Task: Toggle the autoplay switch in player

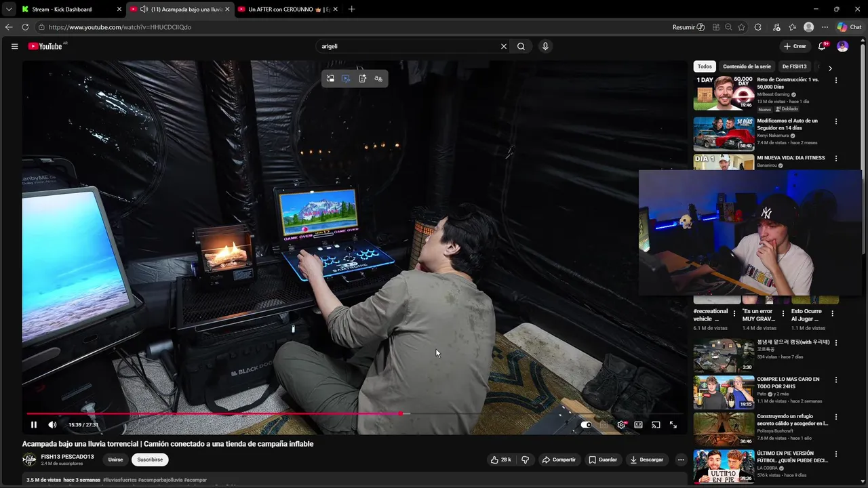Action: (x=586, y=425)
